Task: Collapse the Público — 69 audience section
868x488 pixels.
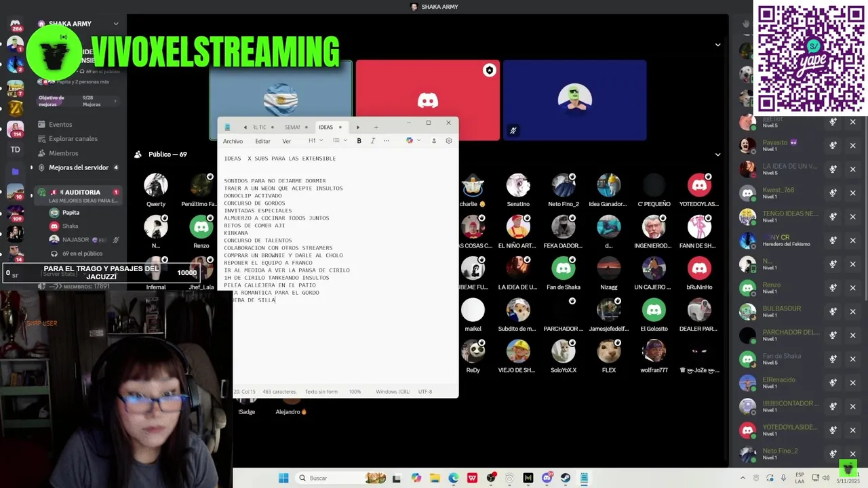Action: coord(717,155)
